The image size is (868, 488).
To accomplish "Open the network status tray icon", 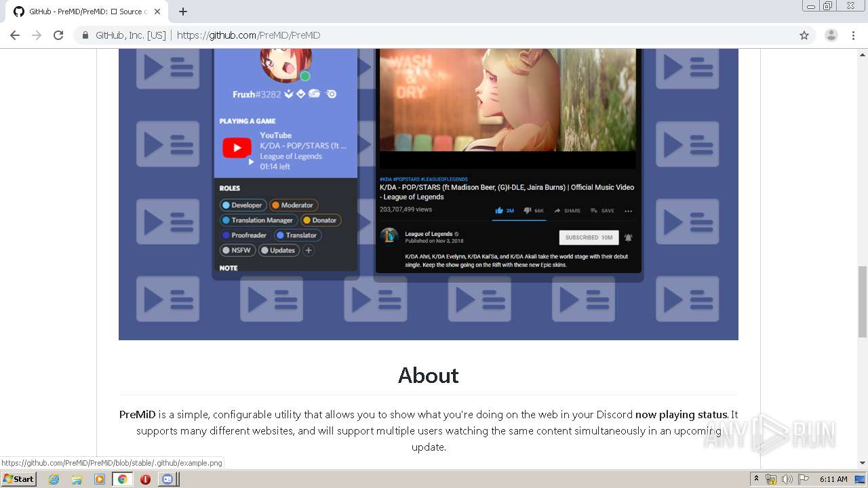I will [771, 479].
